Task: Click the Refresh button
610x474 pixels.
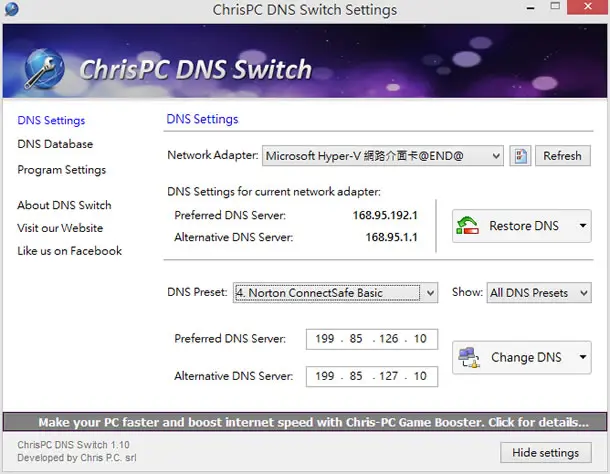Action: tap(563, 156)
